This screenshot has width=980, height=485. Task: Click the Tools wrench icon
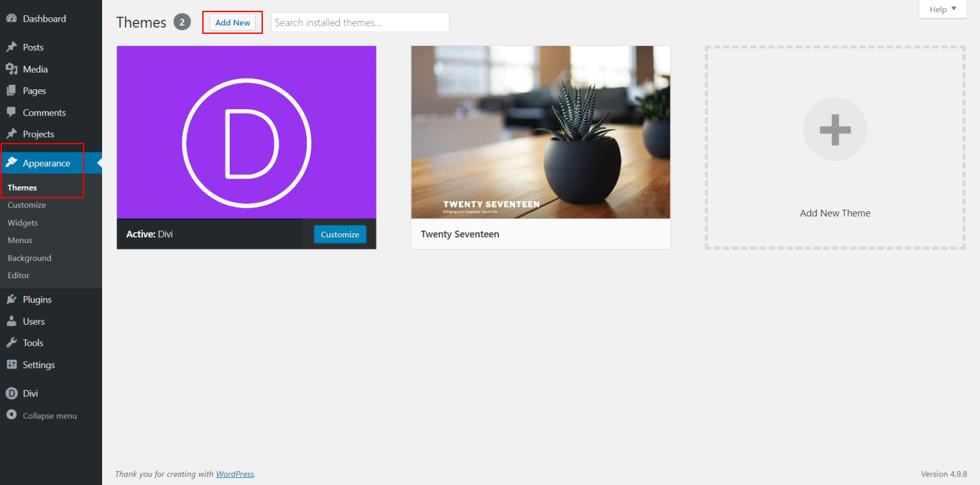11,343
